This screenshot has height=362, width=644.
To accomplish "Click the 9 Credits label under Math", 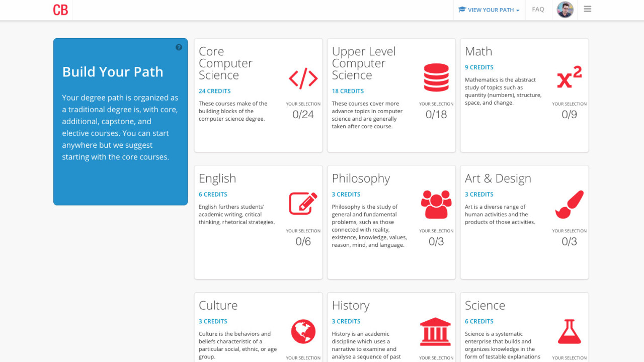I will point(479,67).
